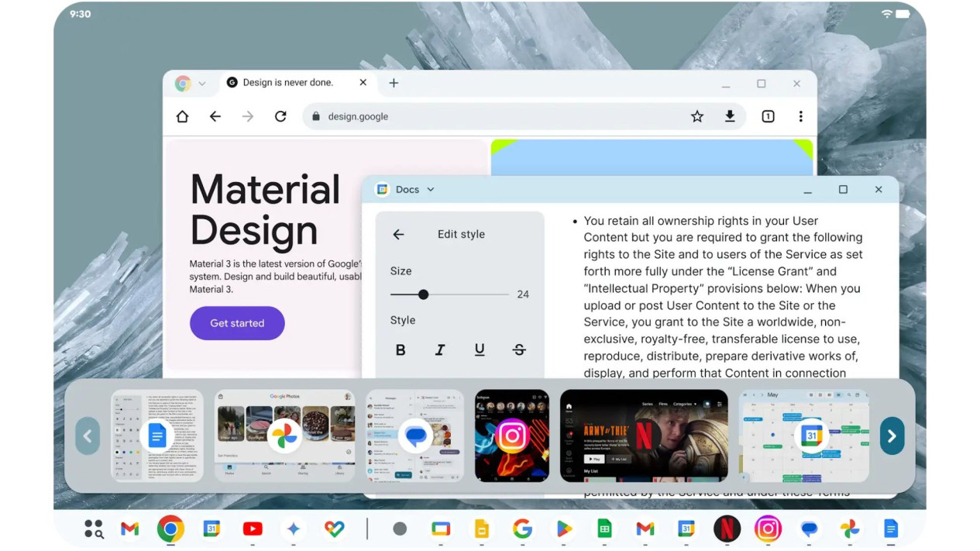The image size is (980, 551).
Task: Click Chrome's back arrow
Action: (x=215, y=116)
